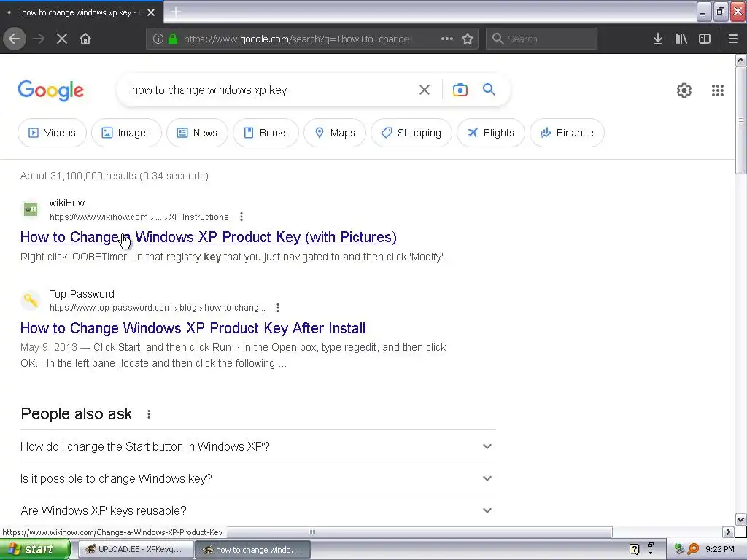Expand 'Is it possible to change Windows key' question

pyautogui.click(x=258, y=478)
